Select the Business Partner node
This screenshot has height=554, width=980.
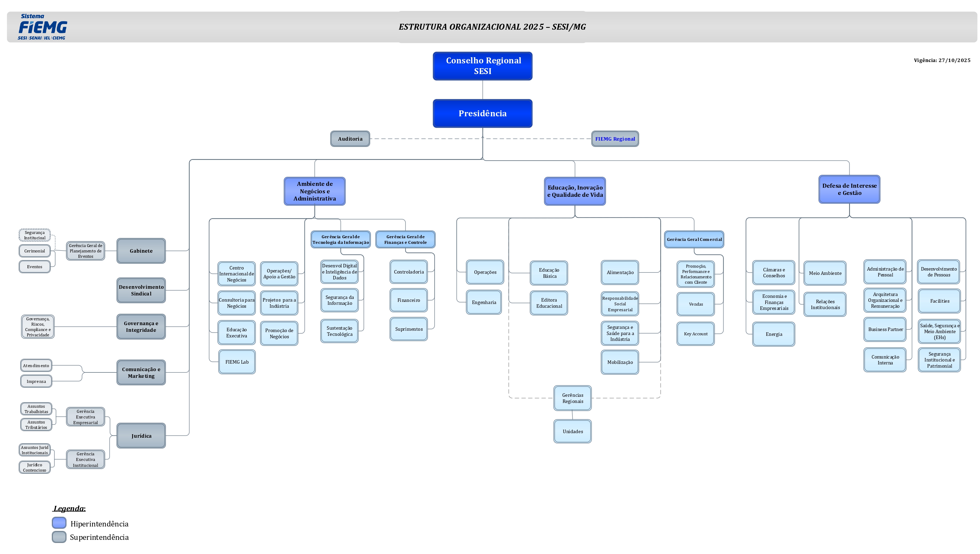(x=885, y=329)
